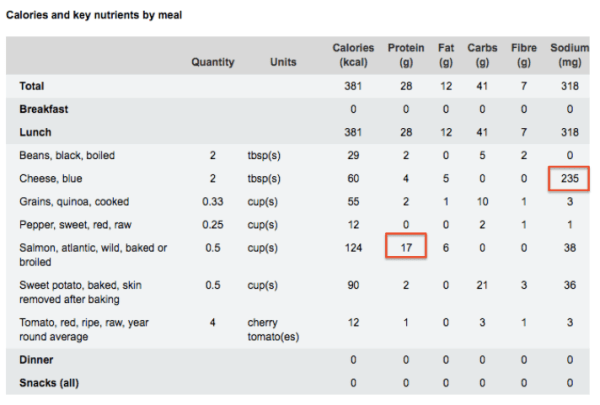Select the Lunch meal row label
The image size is (600, 405).
[x=36, y=132]
